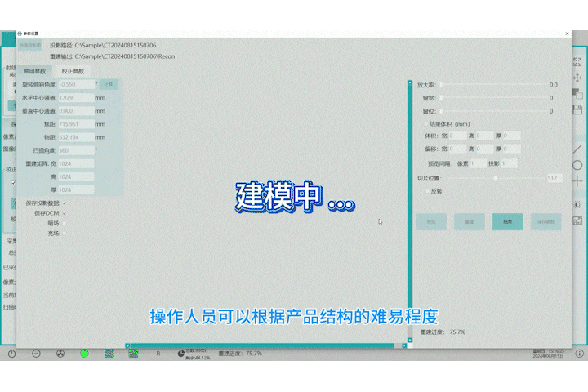Click the 垂直中心通道 input field
Image resolution: width=588 pixels, height=392 pixels.
tap(77, 111)
